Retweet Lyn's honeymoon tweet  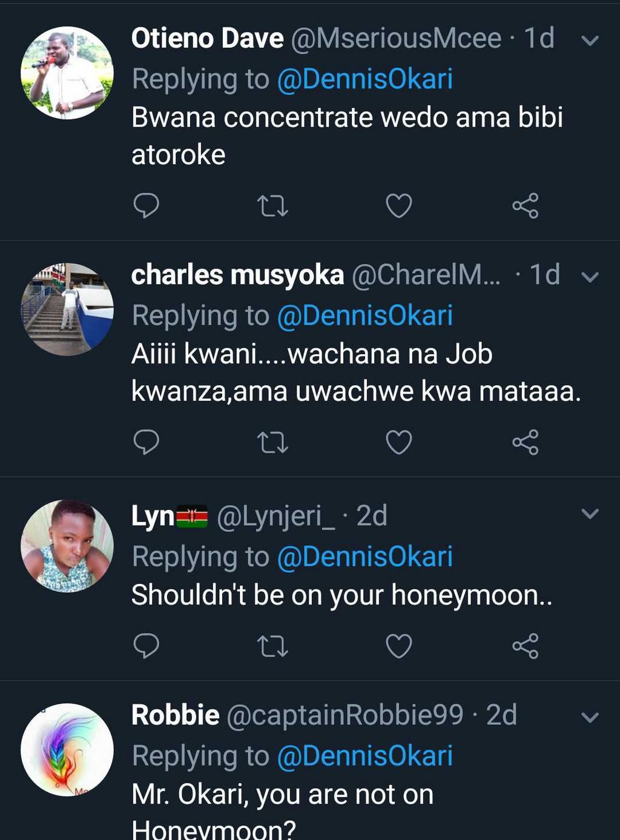pyautogui.click(x=272, y=646)
